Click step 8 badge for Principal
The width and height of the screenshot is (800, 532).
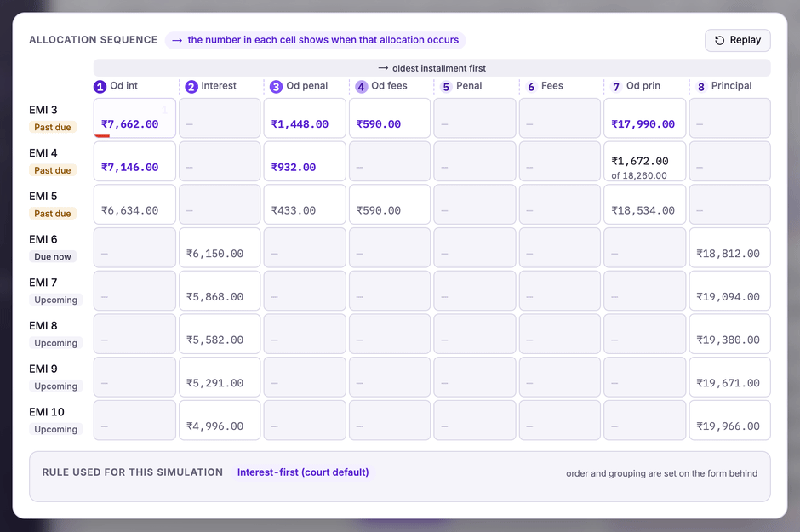click(x=701, y=87)
